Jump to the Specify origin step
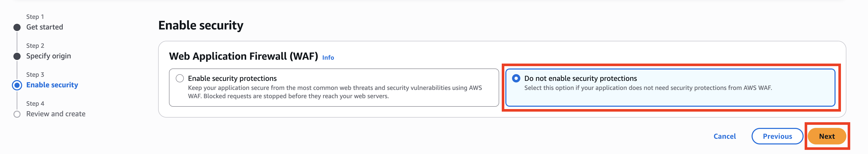 (48, 56)
